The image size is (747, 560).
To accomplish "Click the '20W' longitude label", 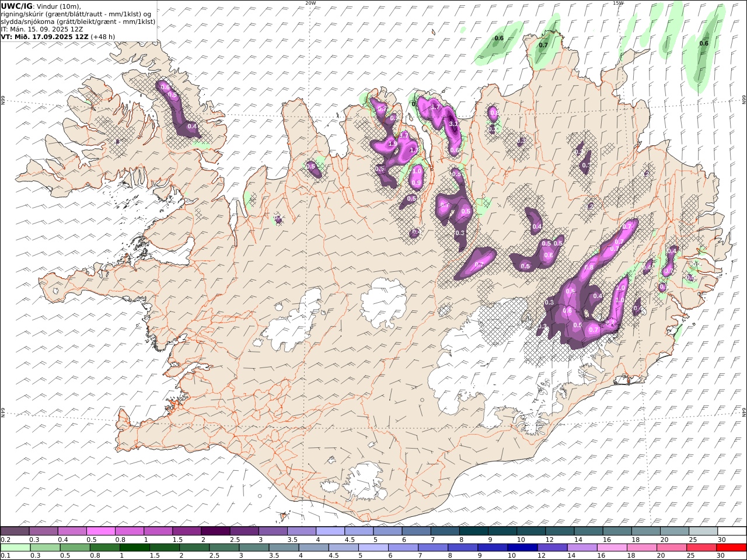I will coord(310,3).
